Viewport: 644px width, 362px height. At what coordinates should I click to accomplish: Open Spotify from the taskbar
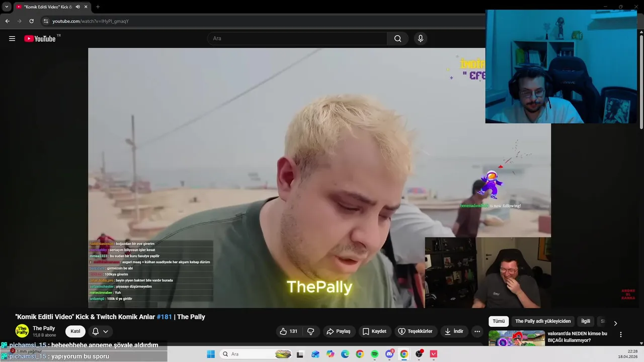click(x=374, y=354)
